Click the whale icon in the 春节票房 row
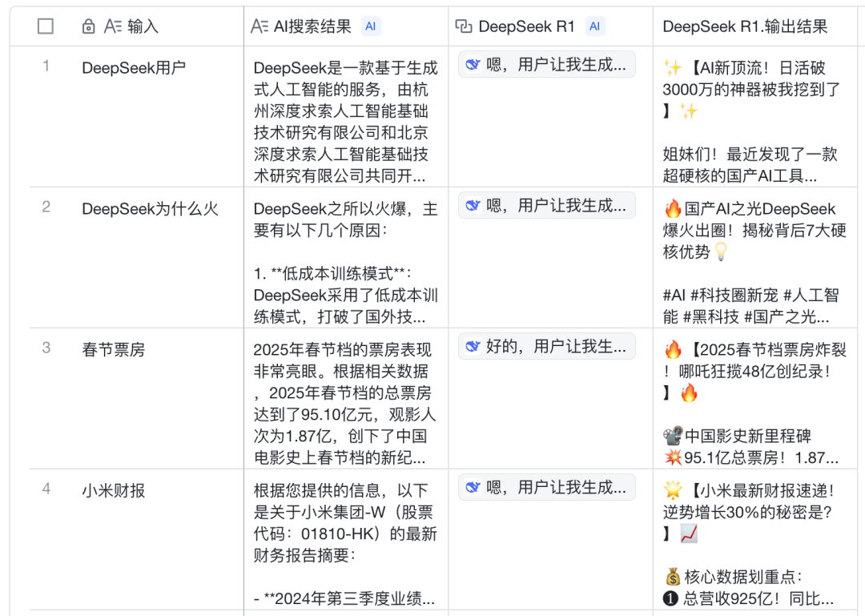Image resolution: width=865 pixels, height=616 pixels. (471, 346)
